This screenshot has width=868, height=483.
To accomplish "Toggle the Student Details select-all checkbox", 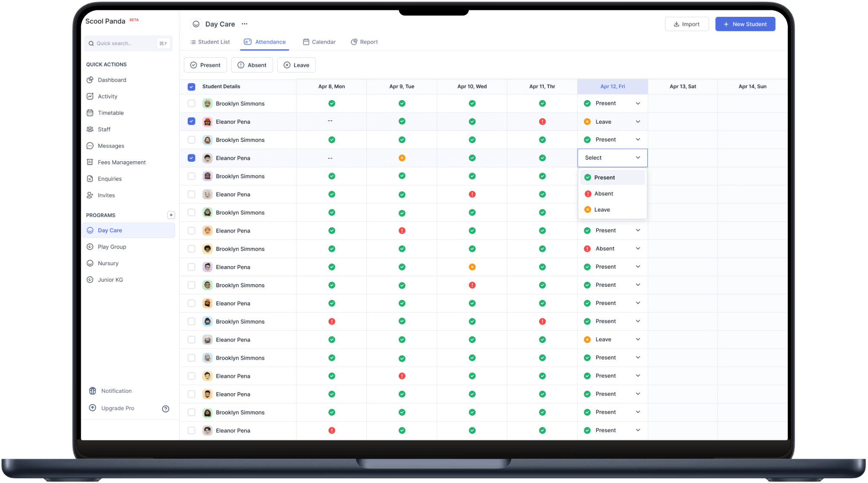I will point(191,87).
